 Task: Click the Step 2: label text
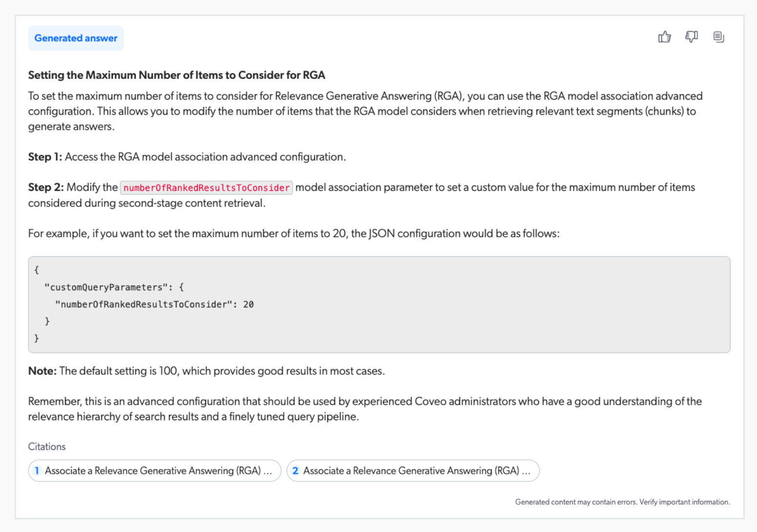pyautogui.click(x=46, y=187)
